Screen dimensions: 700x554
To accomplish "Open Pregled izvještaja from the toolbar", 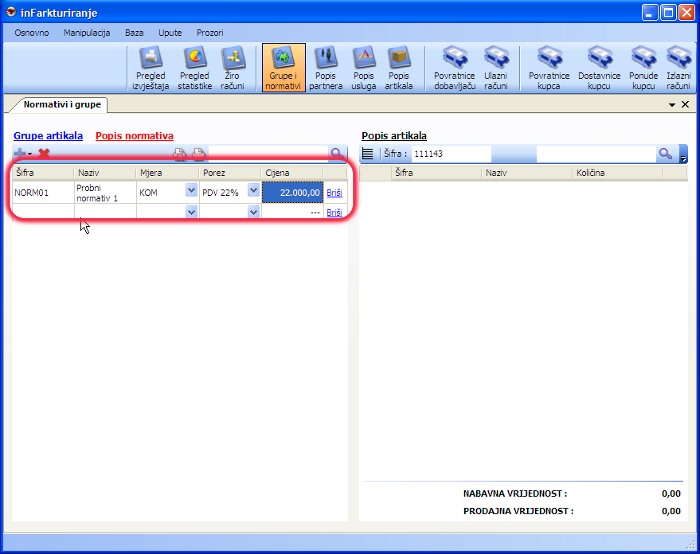I will pyautogui.click(x=150, y=68).
